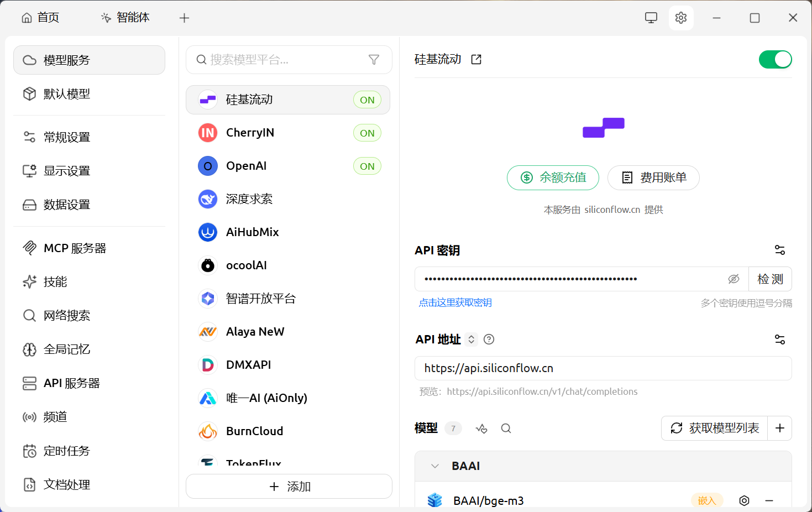Click the model health check icon beside 模型
The image size is (812, 512).
tap(481, 429)
